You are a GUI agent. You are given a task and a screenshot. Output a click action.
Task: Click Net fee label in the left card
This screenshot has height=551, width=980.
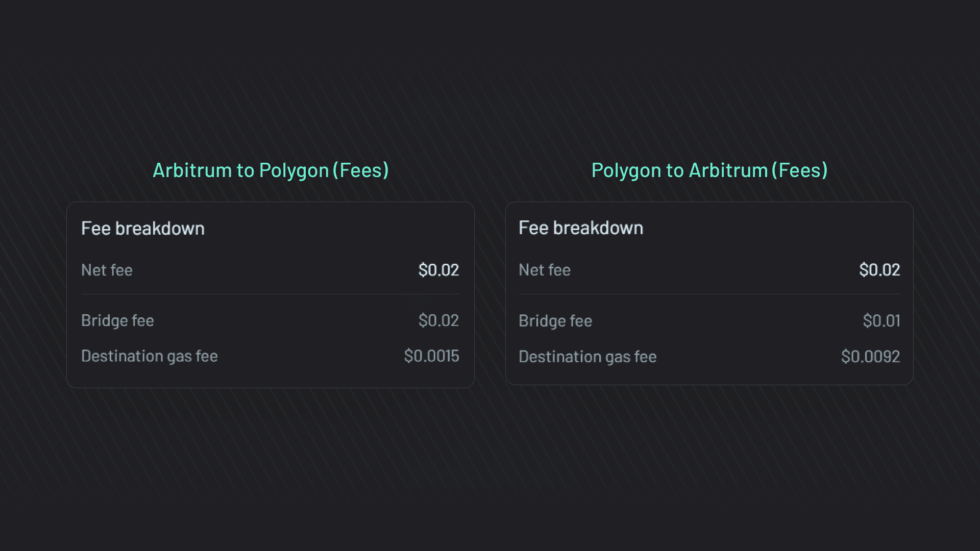107,270
